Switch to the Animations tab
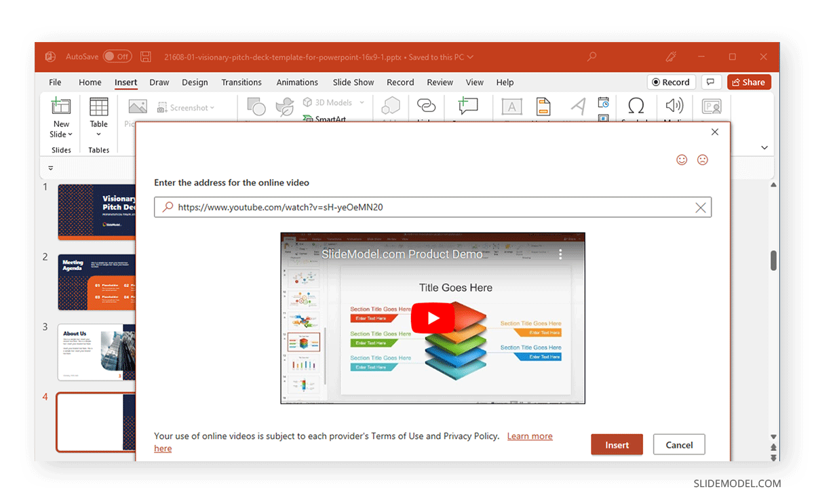Screen dimensions: 814x504 (297, 82)
